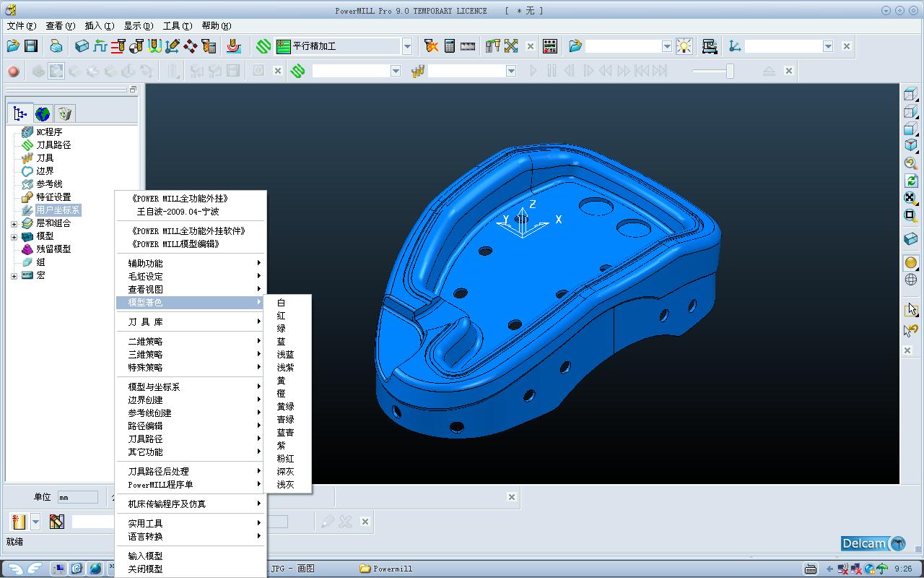
Task: Click the red record button in second toolbar
Action: (x=13, y=71)
